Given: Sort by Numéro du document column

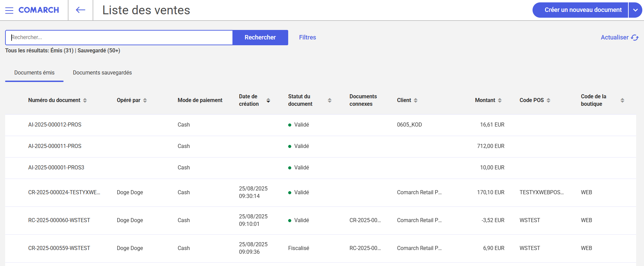Looking at the screenshot, I should 85,100.
